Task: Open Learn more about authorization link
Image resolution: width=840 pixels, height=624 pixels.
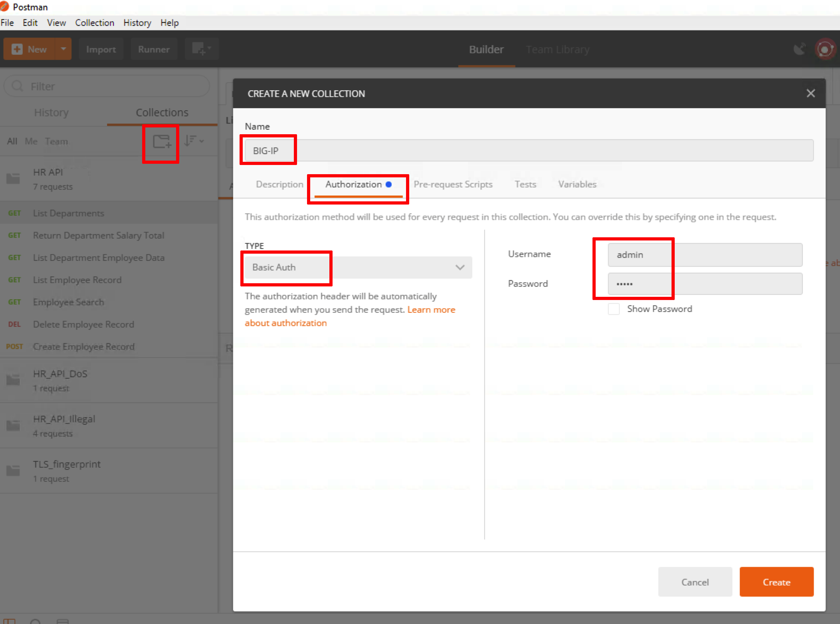Action: click(x=350, y=316)
